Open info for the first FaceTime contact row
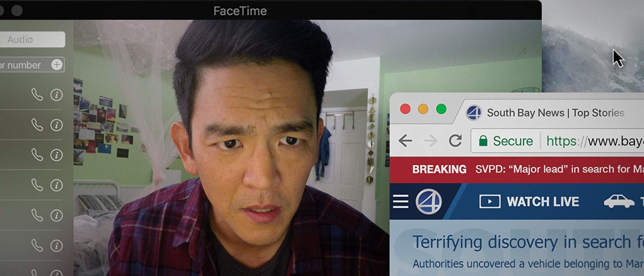 pyautogui.click(x=57, y=95)
